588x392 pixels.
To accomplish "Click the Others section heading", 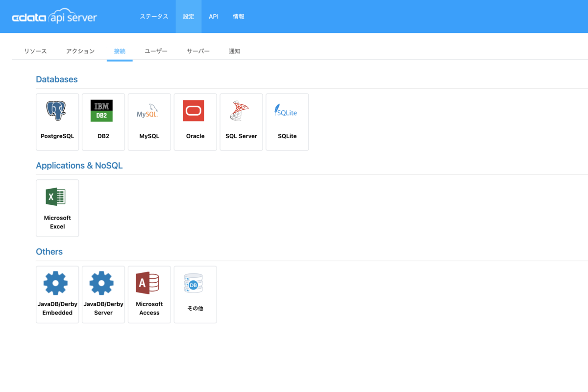I will click(x=49, y=252).
